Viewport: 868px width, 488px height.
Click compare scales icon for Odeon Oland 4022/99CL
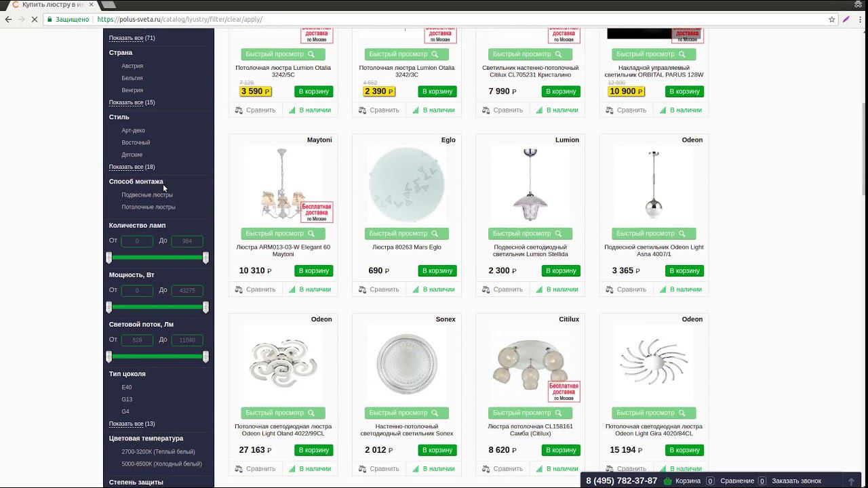pyautogui.click(x=239, y=469)
